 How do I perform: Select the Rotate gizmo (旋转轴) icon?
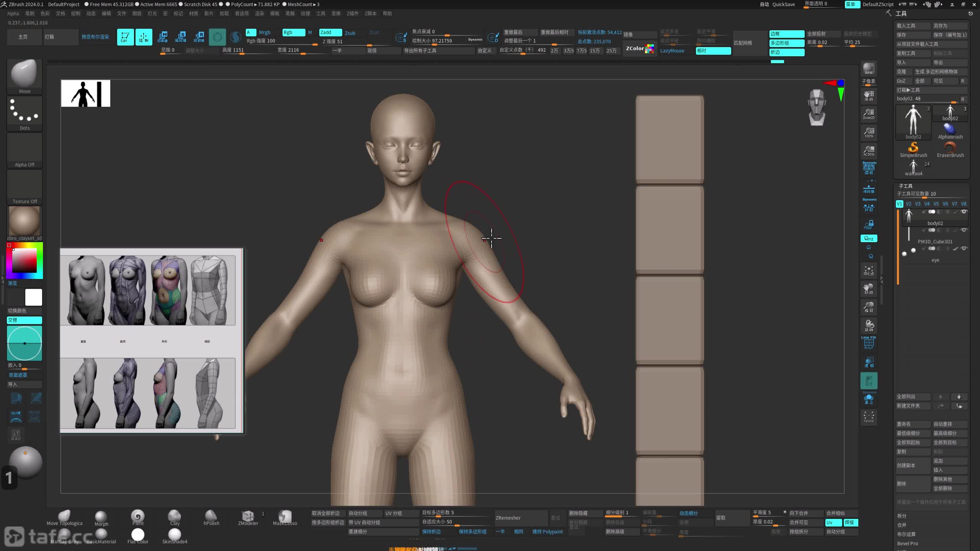(199, 37)
